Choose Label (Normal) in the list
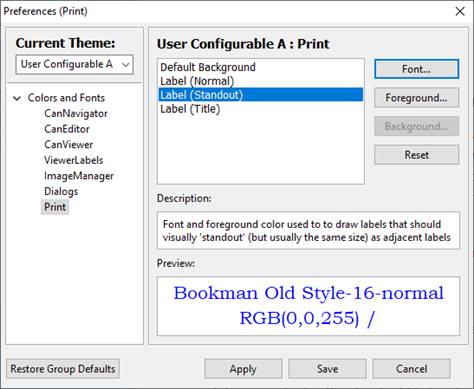Viewport: 474px width, 389px height. point(261,81)
